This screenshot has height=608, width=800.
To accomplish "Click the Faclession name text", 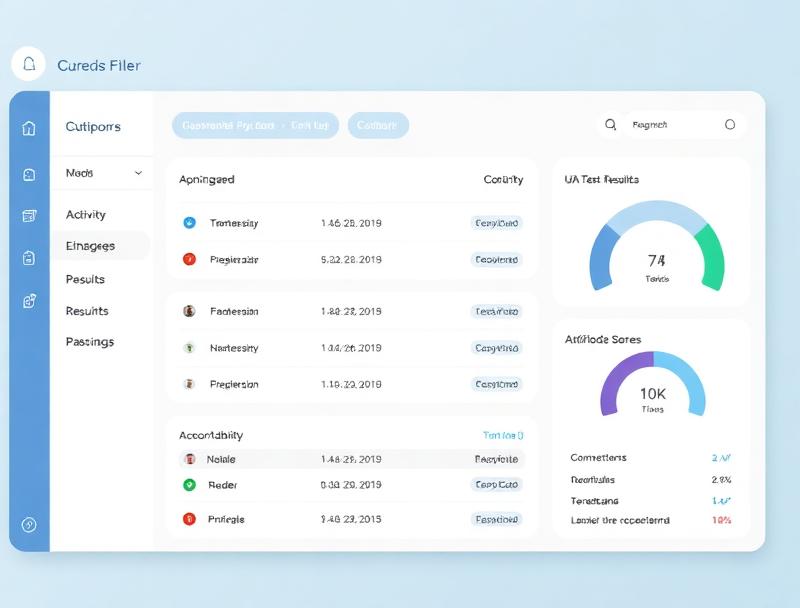I will pyautogui.click(x=234, y=311).
